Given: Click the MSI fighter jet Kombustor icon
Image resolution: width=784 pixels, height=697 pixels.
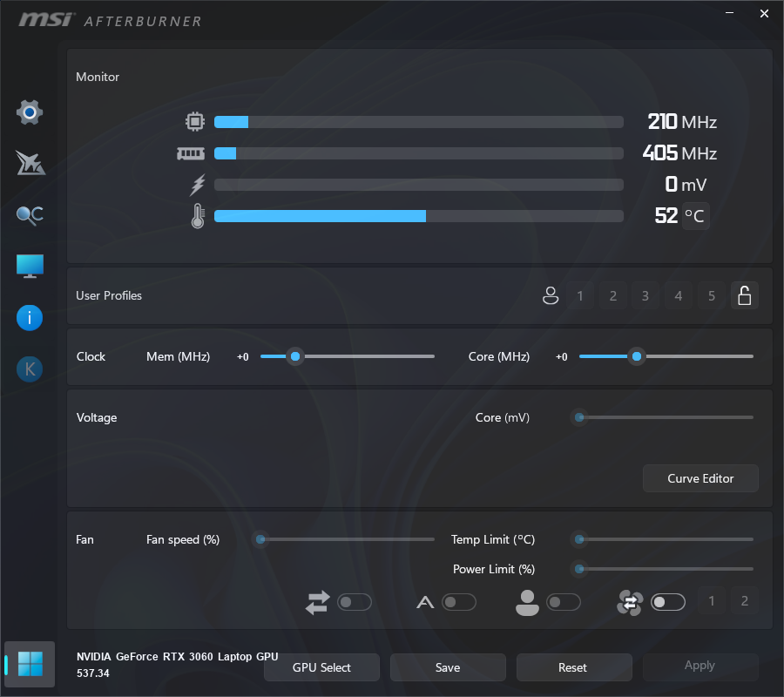Looking at the screenshot, I should tap(30, 163).
